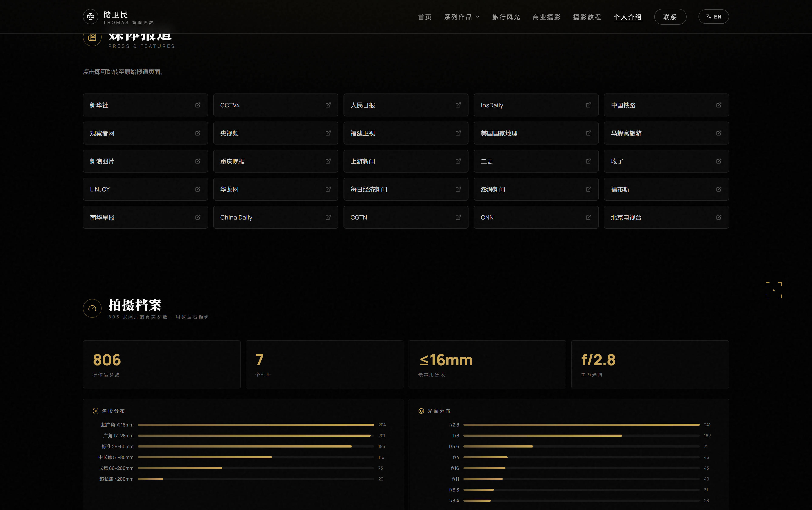This screenshot has height=510, width=812.
Task: Click the f/2.8 aperture distribution bar
Action: click(x=581, y=425)
